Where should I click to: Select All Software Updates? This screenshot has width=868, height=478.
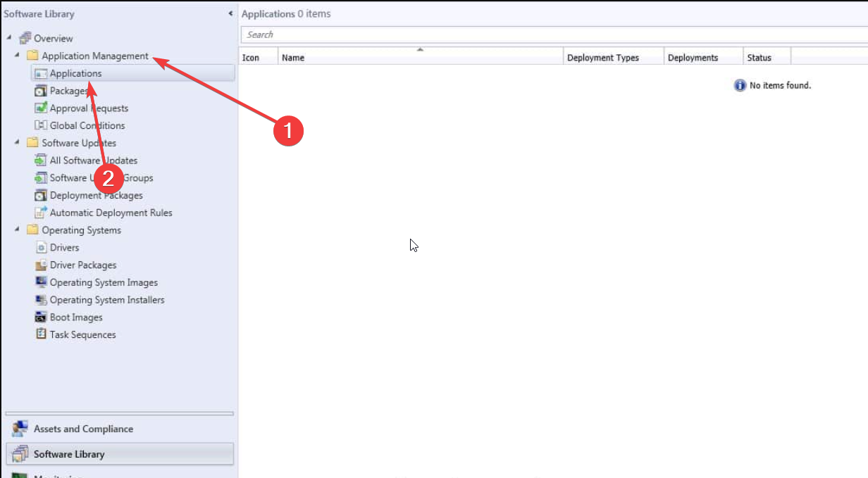click(x=94, y=161)
